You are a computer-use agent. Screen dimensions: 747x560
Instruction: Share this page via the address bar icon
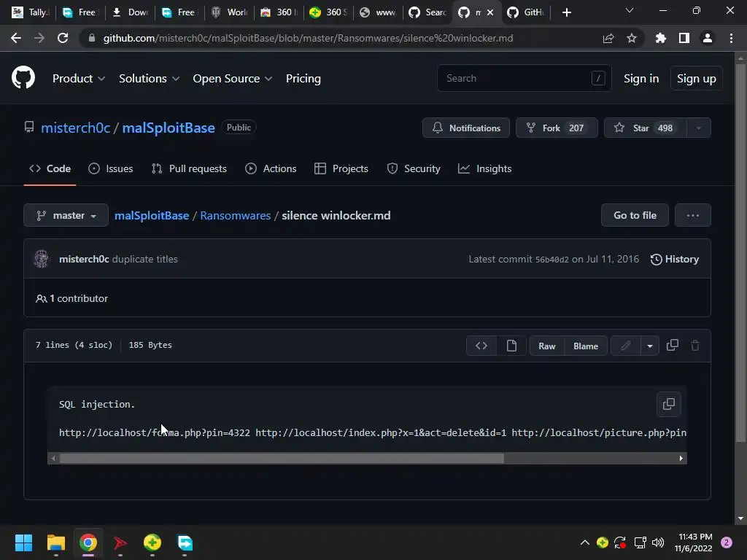pyautogui.click(x=608, y=38)
